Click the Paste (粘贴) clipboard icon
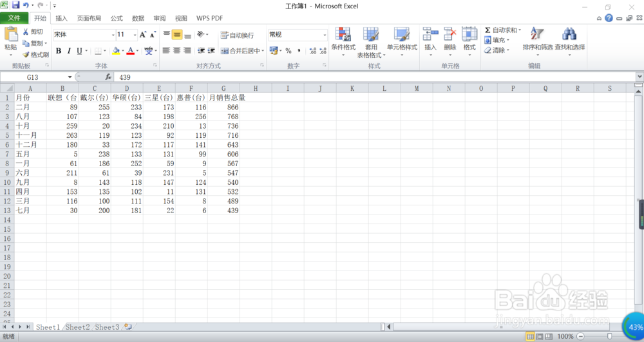Screen dimensions: 644x342 tap(11, 34)
